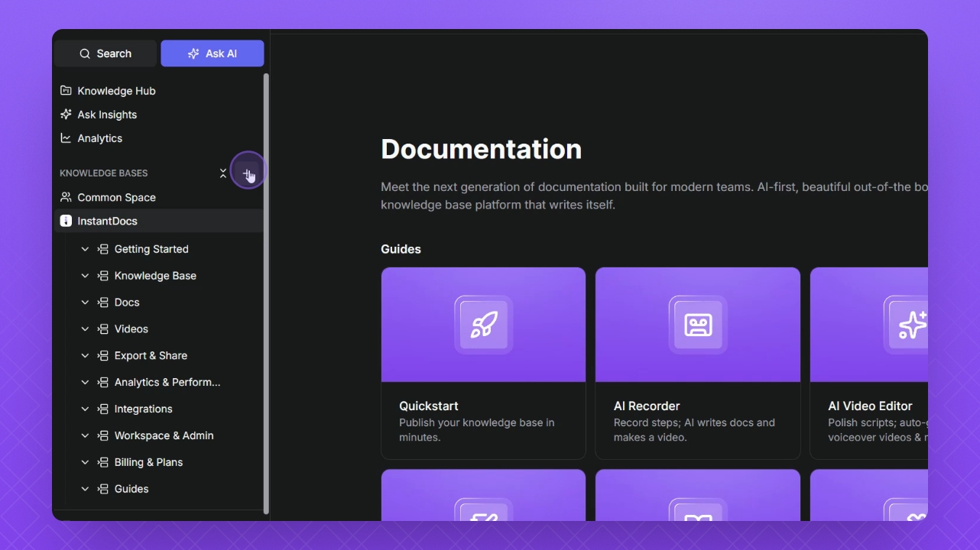This screenshot has width=980, height=550.
Task: Toggle the Integrations section chevron
Action: pos(85,409)
